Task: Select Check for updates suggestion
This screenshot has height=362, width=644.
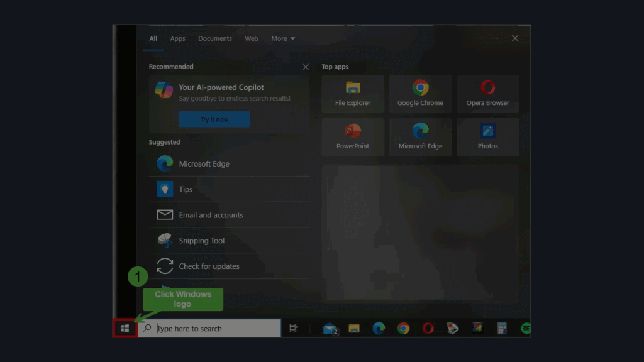Action: (x=229, y=266)
